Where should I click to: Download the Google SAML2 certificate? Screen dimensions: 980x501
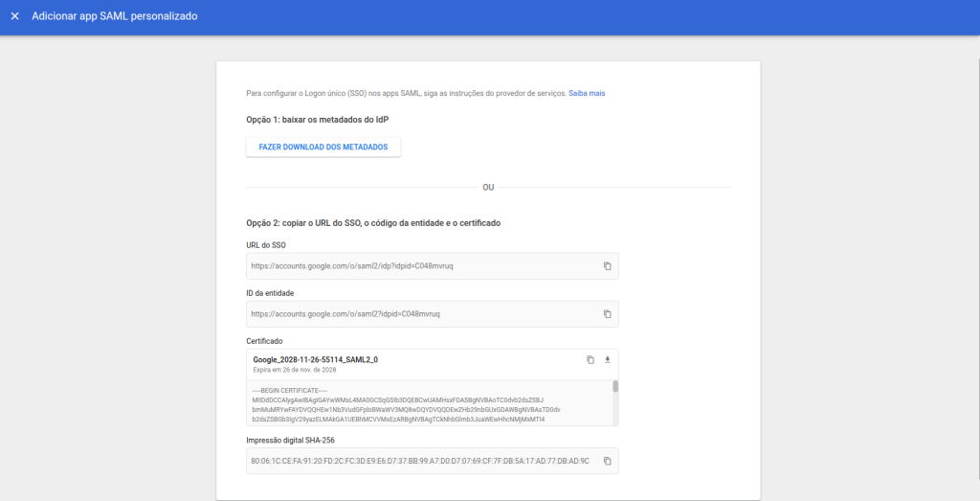[x=607, y=360]
